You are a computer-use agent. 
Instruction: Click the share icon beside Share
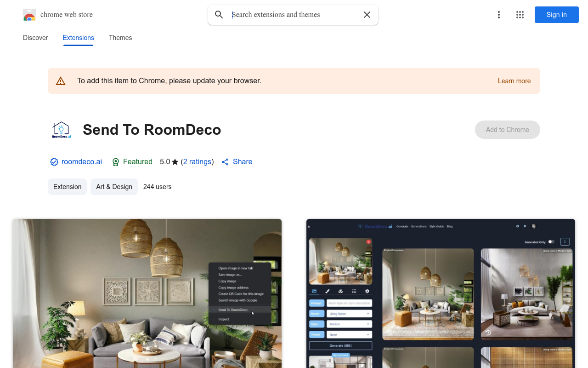[x=225, y=162]
